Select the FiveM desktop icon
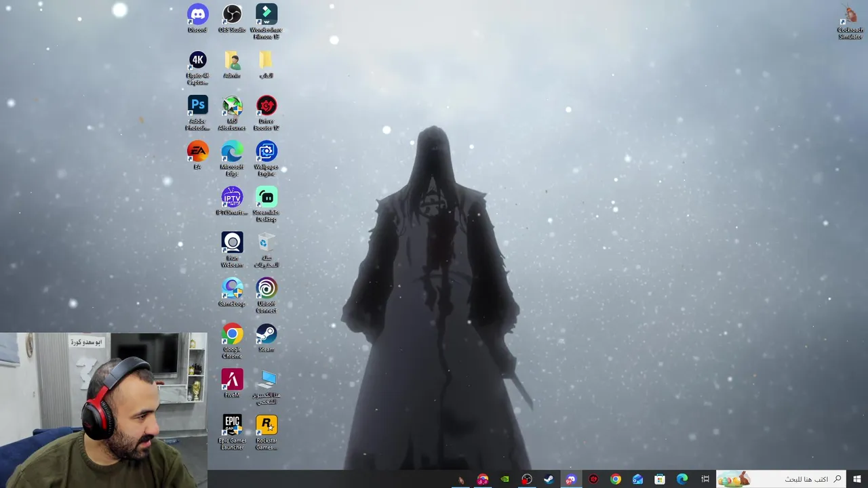 pyautogui.click(x=232, y=384)
